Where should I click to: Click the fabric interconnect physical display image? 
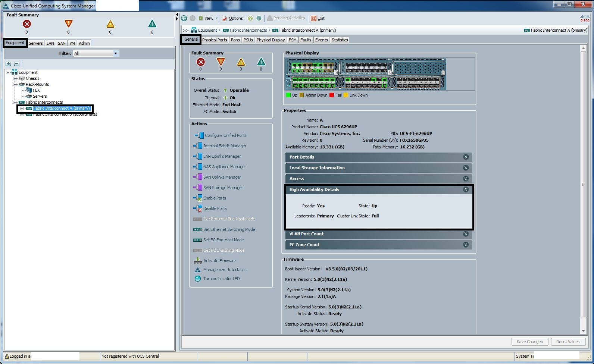pos(366,74)
